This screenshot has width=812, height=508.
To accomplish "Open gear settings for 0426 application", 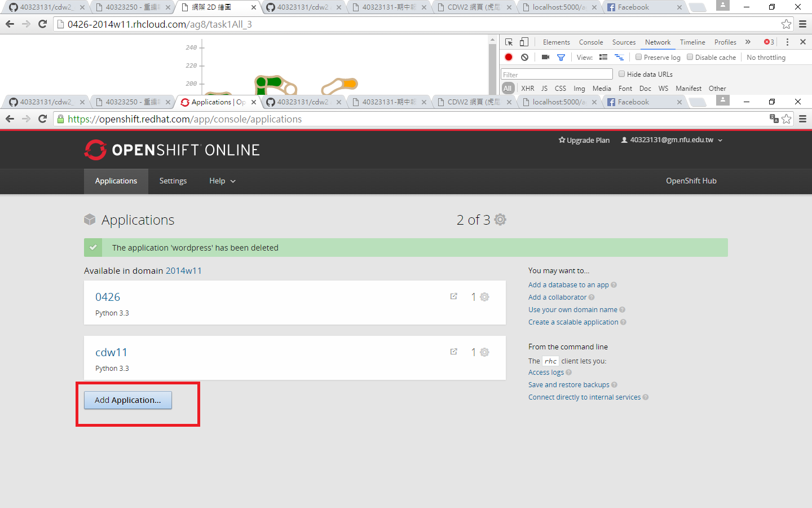I will click(484, 297).
